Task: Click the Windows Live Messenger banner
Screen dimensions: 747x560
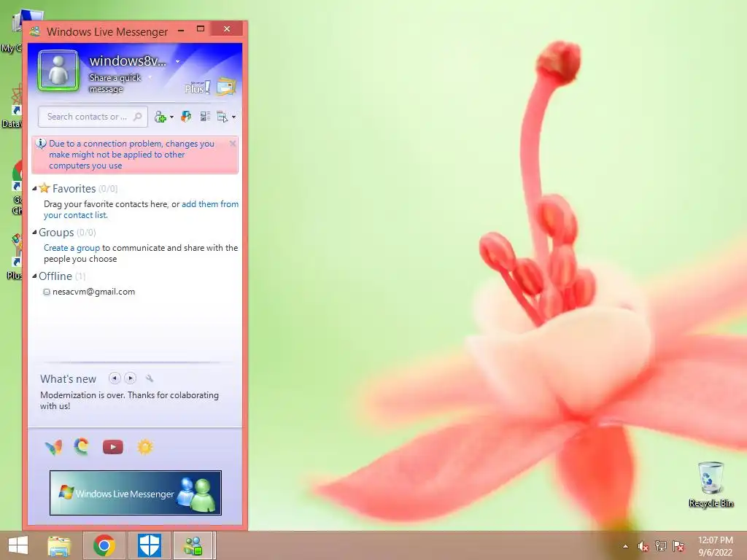Action: pyautogui.click(x=135, y=493)
